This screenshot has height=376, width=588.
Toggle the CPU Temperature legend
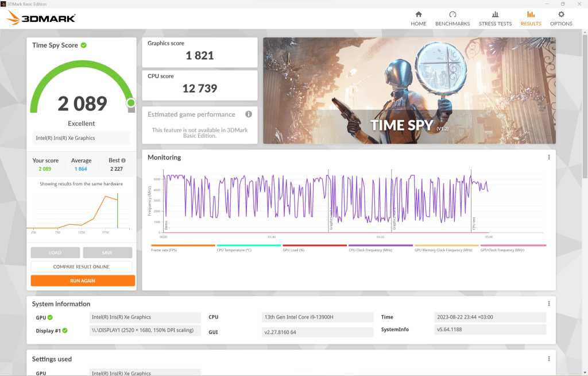coord(249,248)
